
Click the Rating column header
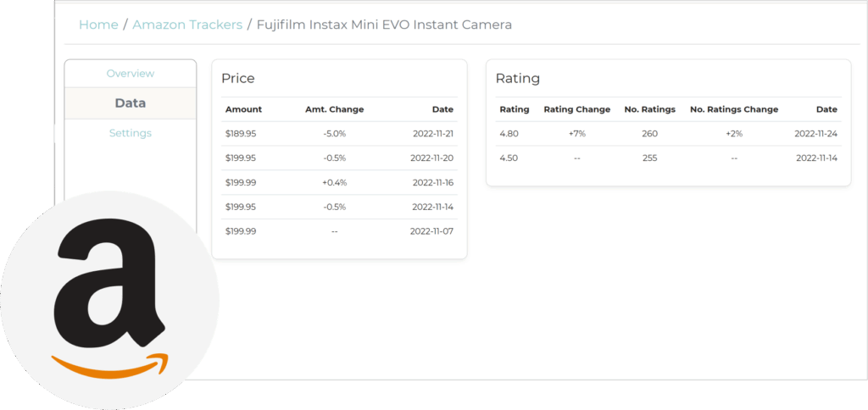515,109
